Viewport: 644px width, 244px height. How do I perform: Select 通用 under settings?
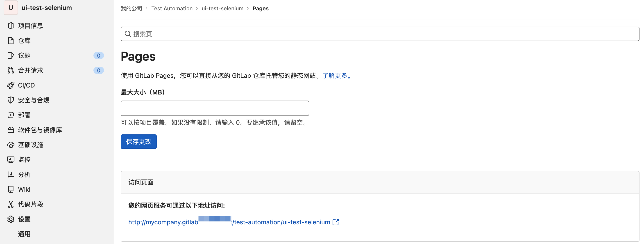[24, 234]
